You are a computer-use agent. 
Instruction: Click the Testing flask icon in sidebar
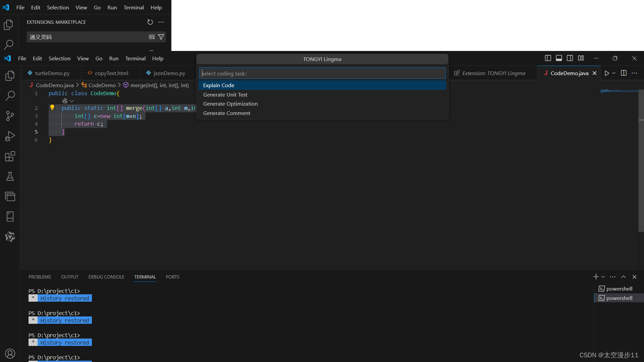[10, 176]
